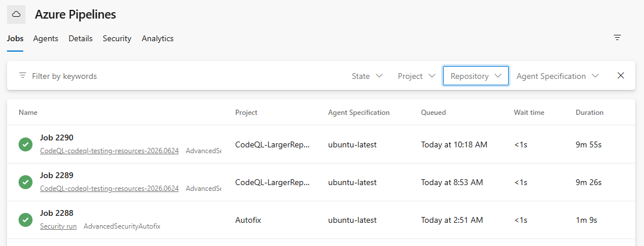Switch to the Jobs tab
Image resolution: width=644 pixels, height=246 pixels.
(x=15, y=39)
